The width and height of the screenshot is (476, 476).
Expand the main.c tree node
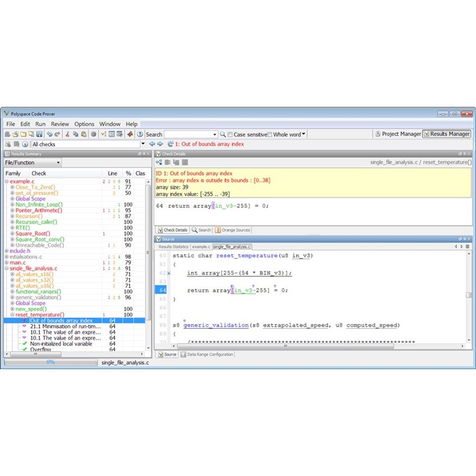click(x=7, y=262)
